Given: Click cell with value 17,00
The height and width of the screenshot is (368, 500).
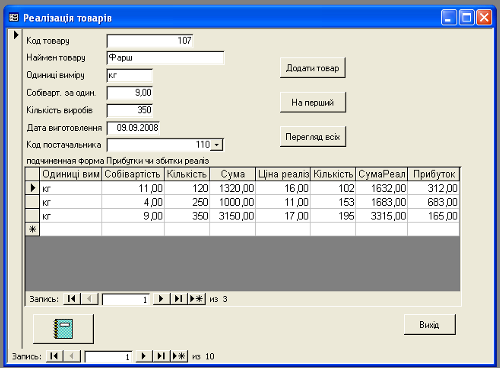Looking at the screenshot, I should tap(283, 216).
